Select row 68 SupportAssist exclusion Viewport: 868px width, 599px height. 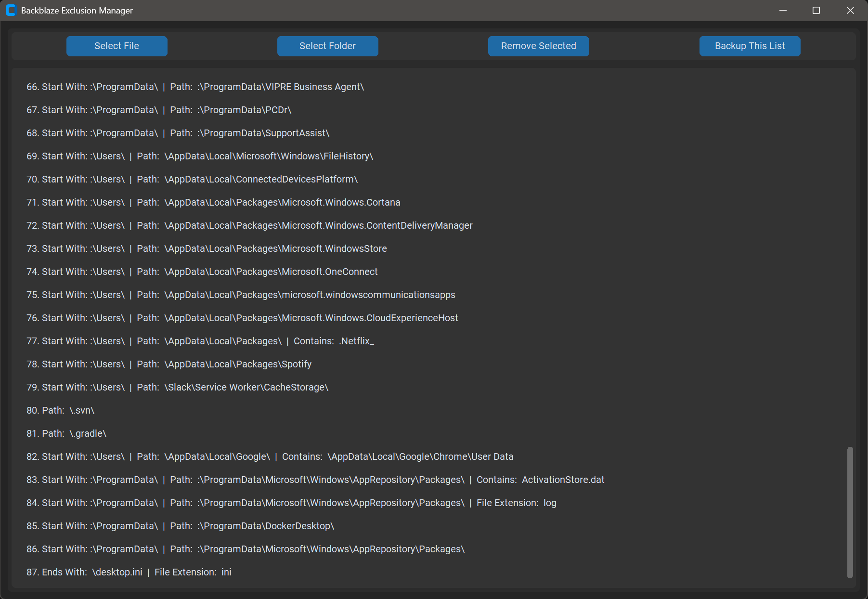pyautogui.click(x=178, y=133)
